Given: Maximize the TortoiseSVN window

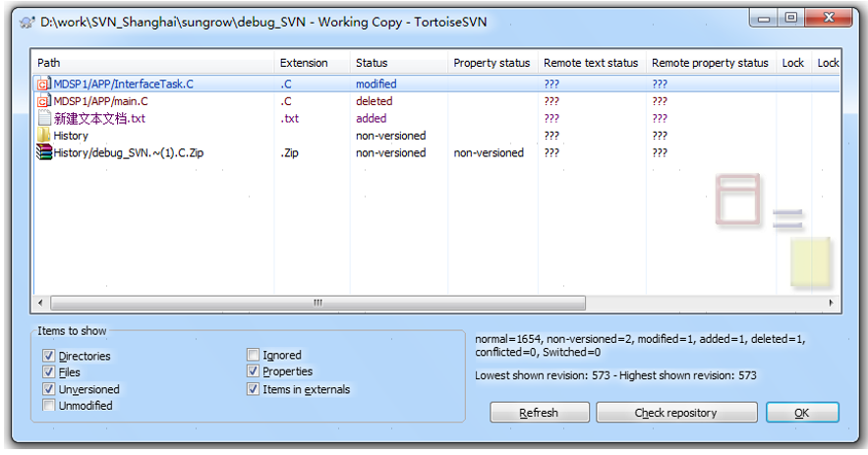Looking at the screenshot, I should point(791,19).
